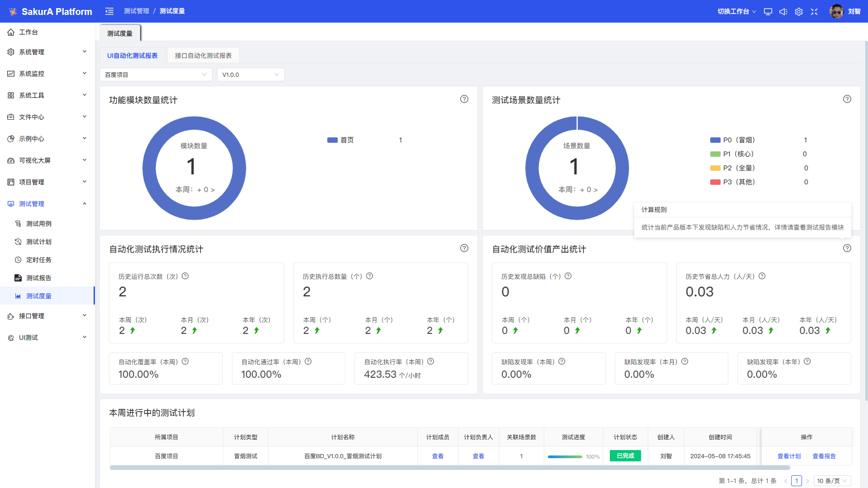Image resolution: width=868 pixels, height=488 pixels.
Task: Click scenario count 本周: + 0 > link
Action: click(578, 190)
